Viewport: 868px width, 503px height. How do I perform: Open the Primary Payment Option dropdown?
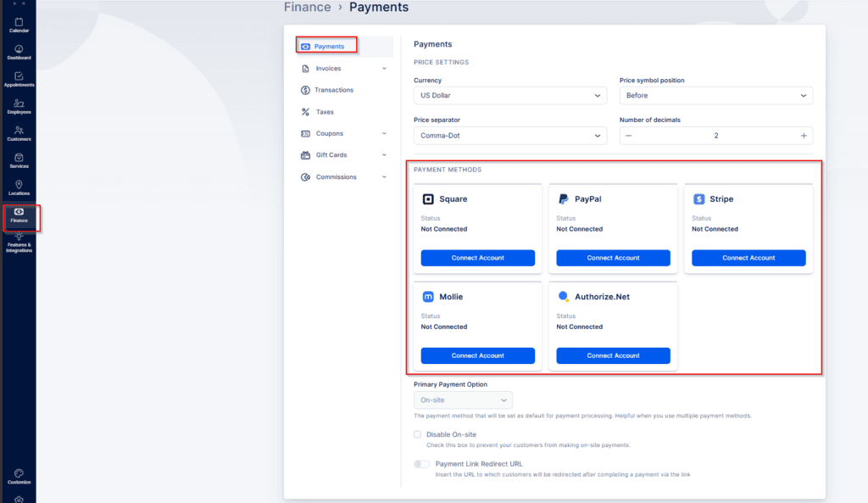coord(463,400)
